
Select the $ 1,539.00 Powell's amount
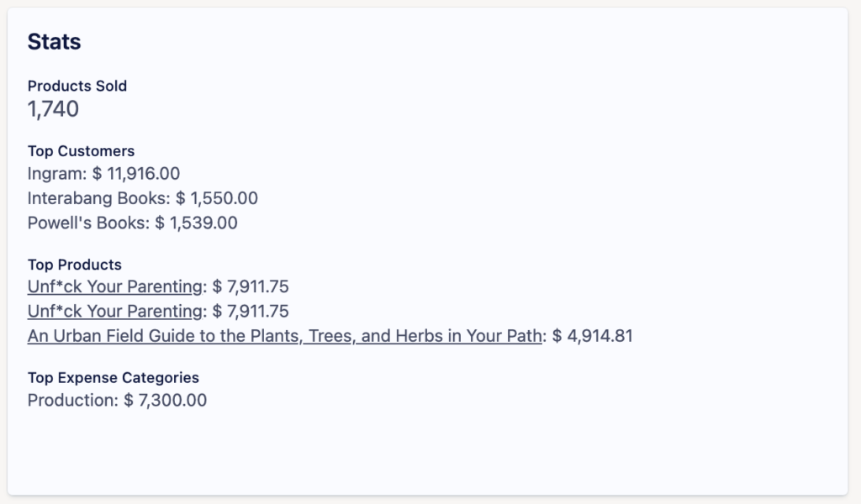[x=197, y=223]
